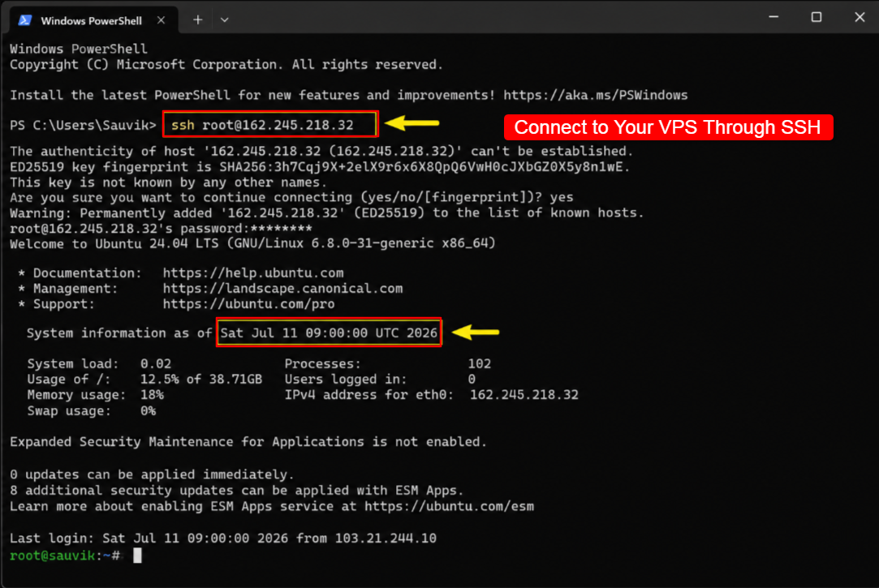
Task: Click the https://ubuntu.com/esm link
Action: tap(449, 507)
